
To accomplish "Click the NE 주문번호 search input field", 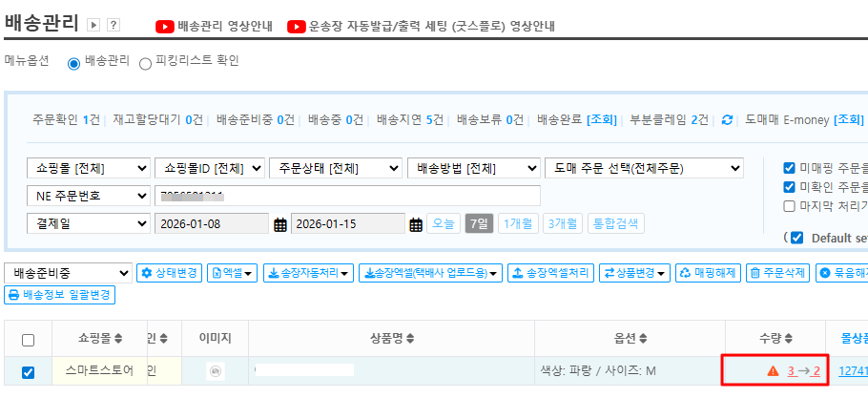I will 347,196.
